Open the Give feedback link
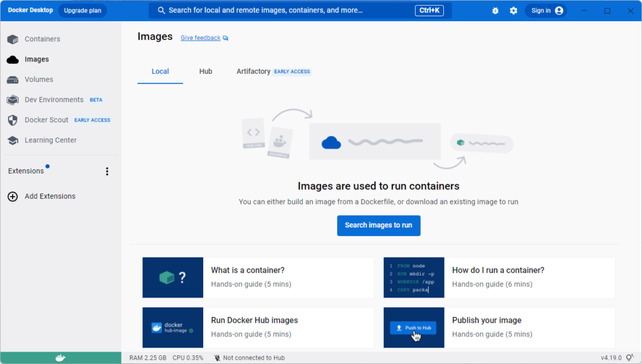 point(201,38)
